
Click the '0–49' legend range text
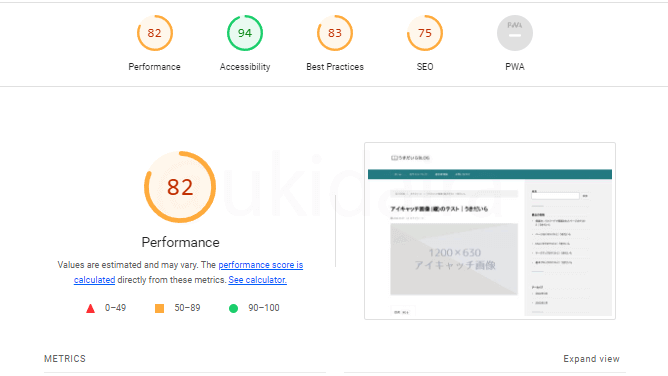pos(115,308)
